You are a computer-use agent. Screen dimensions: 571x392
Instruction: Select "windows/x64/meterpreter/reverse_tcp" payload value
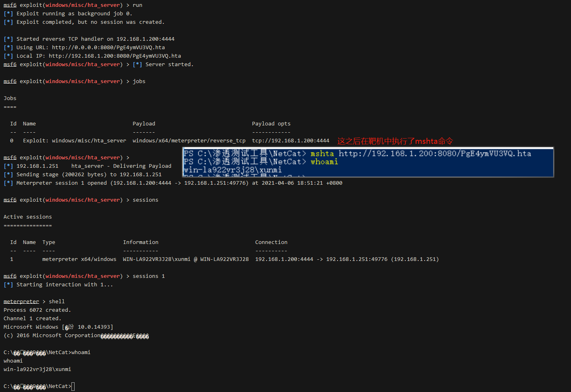coord(189,141)
